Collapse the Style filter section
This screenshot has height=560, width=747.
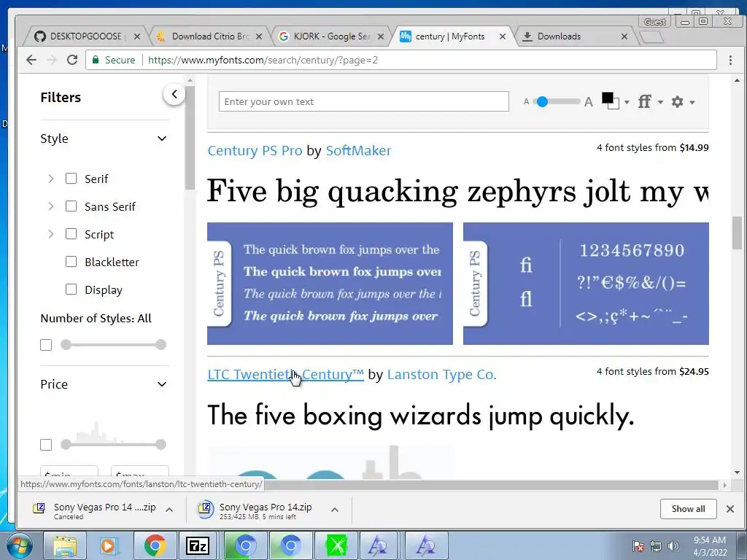tap(162, 139)
